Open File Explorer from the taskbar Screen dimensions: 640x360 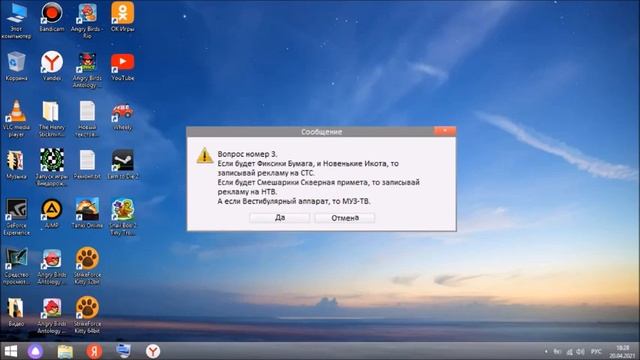pyautogui.click(x=65, y=351)
